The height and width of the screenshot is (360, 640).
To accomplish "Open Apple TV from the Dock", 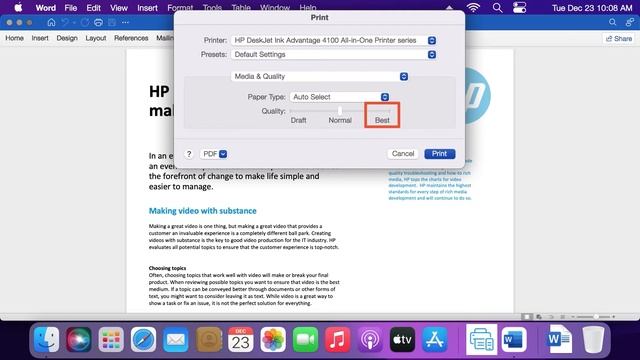I will pyautogui.click(x=402, y=339).
